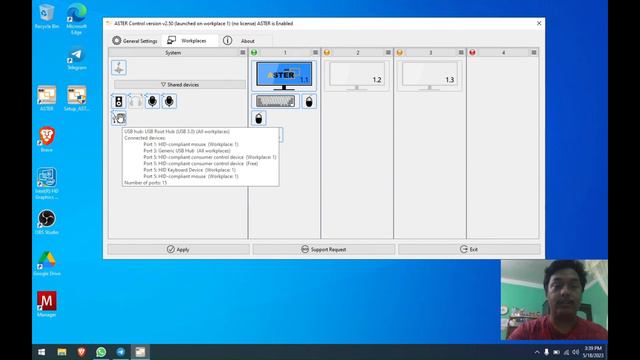640x360 pixels.
Task: Select the microphone icon beside the headphones
Action: pos(152,101)
